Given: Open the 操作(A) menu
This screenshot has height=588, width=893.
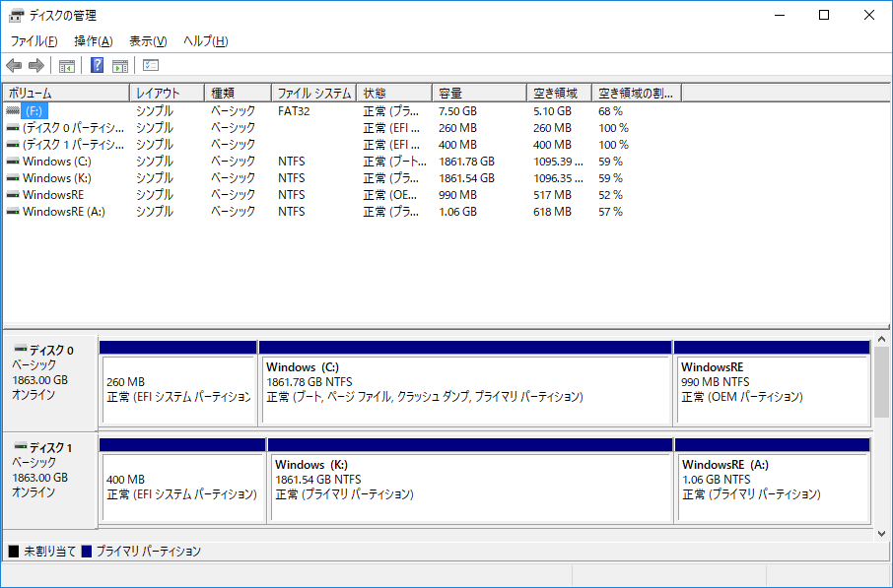Looking at the screenshot, I should 94,41.
